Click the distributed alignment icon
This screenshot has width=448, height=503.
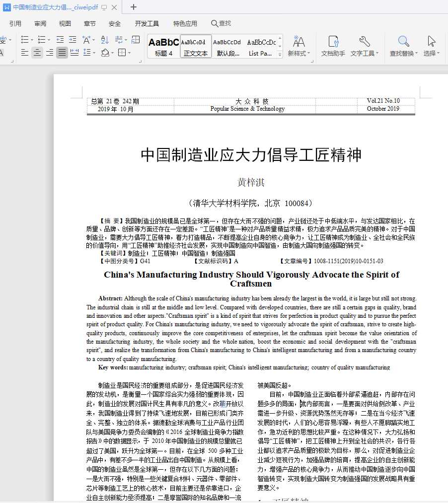click(75, 52)
